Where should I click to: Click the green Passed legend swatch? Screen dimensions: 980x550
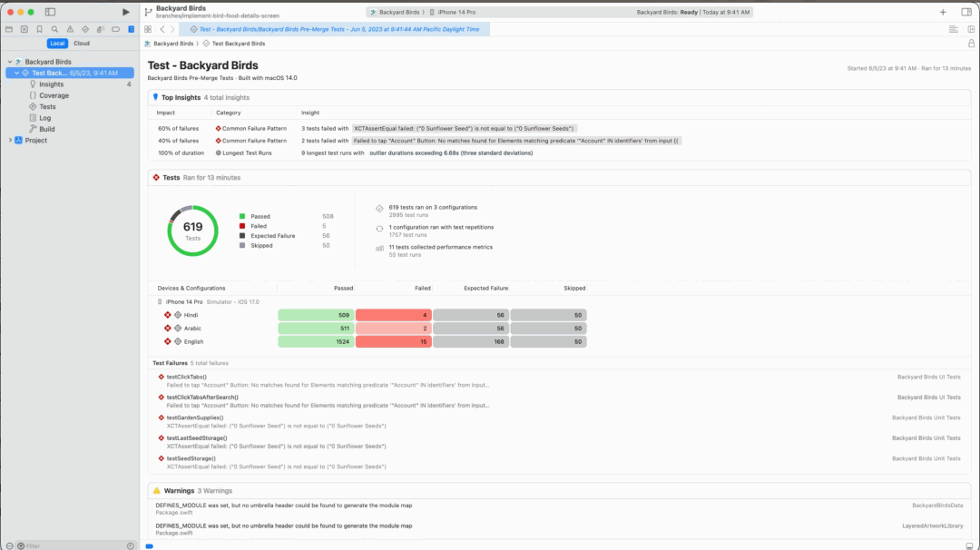click(x=242, y=216)
